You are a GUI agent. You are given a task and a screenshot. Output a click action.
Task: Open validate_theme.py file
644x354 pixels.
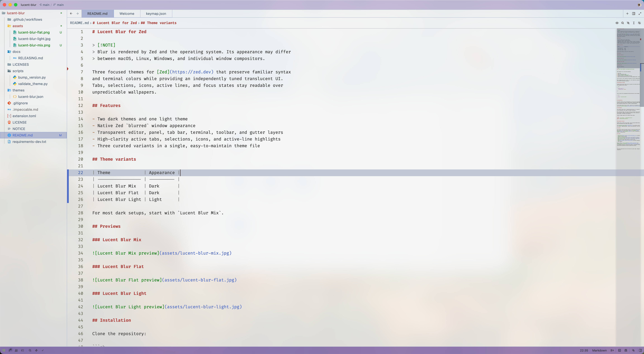34,84
